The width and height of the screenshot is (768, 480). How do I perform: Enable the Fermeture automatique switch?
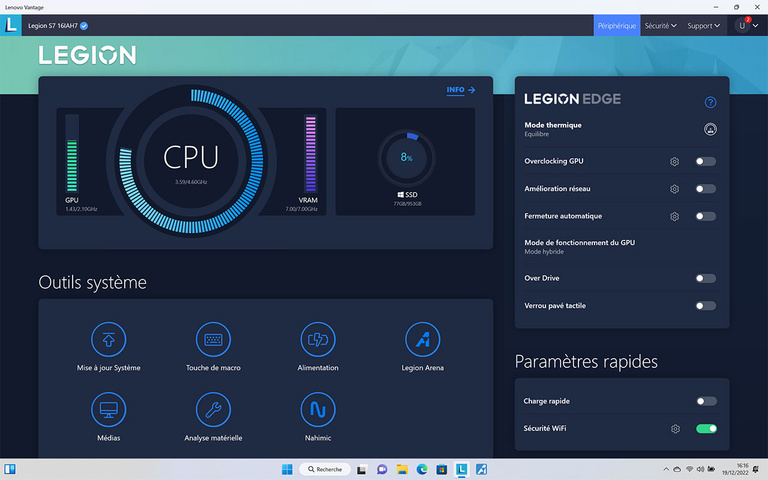(x=706, y=216)
